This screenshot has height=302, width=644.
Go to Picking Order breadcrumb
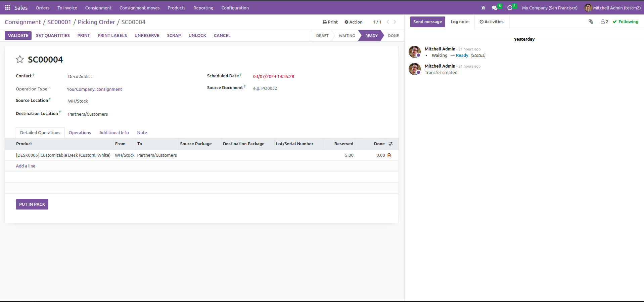[96, 22]
